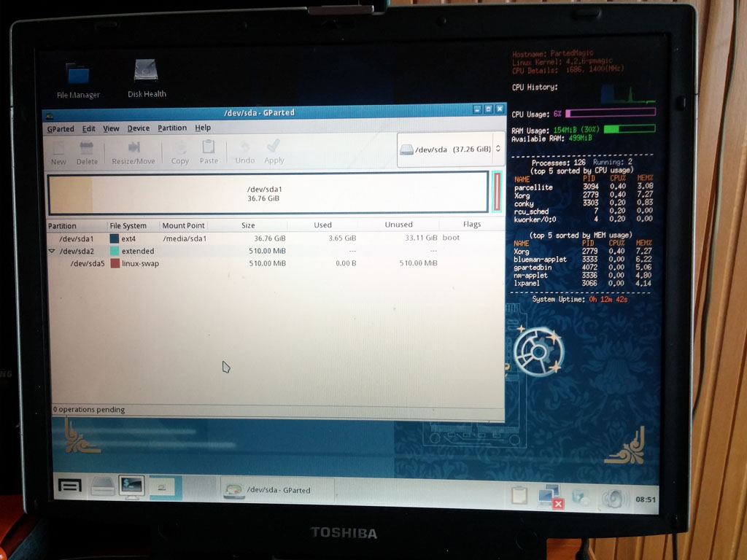Open the Device menu

point(138,128)
